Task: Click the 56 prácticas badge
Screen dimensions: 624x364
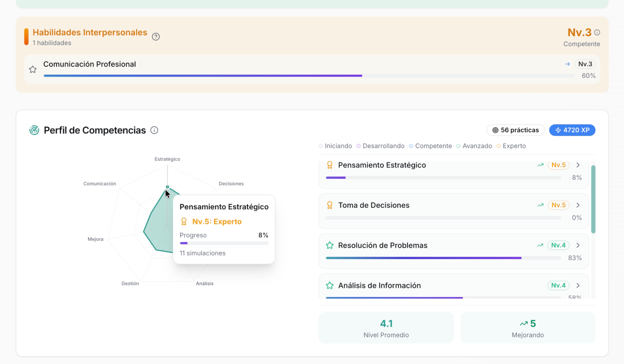Action: pos(515,130)
